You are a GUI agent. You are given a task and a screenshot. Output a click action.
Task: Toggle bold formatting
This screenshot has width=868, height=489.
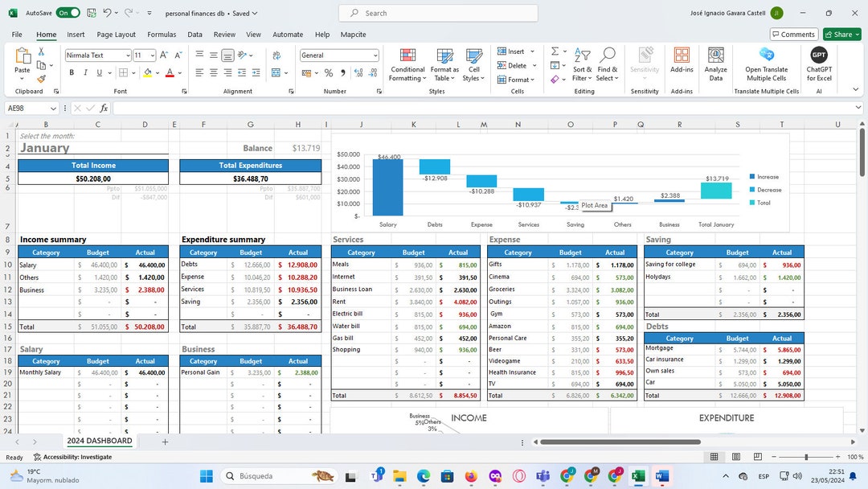(x=72, y=72)
